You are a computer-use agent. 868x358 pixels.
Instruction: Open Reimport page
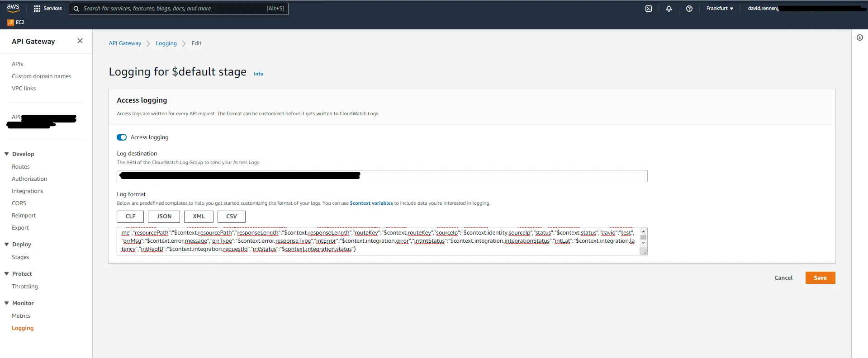pyautogui.click(x=24, y=216)
